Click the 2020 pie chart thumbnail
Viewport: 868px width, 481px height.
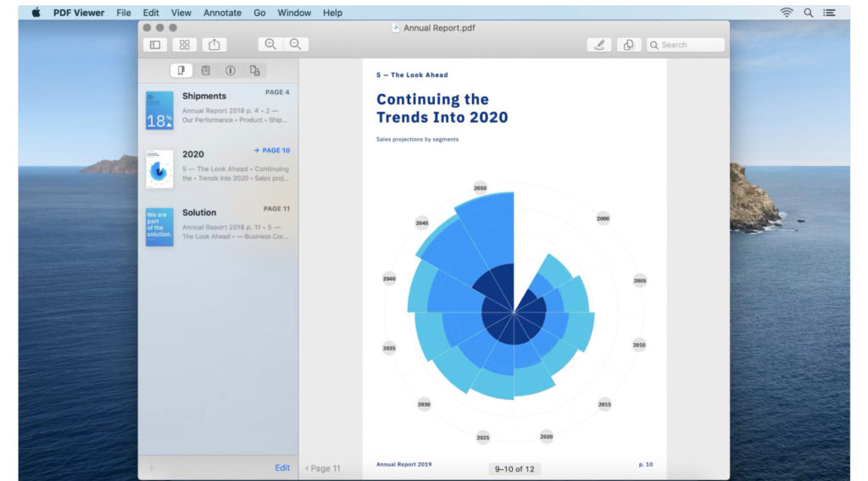[159, 169]
